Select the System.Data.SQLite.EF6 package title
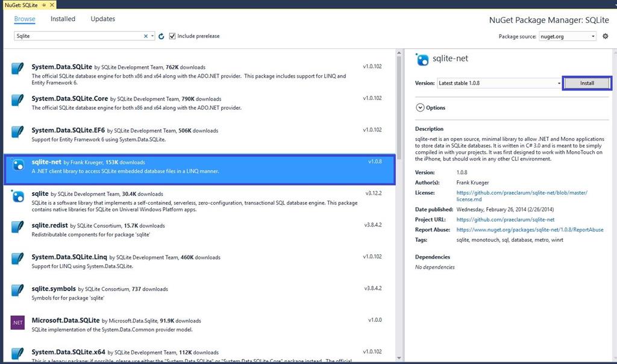The image size is (617, 364). tap(68, 130)
